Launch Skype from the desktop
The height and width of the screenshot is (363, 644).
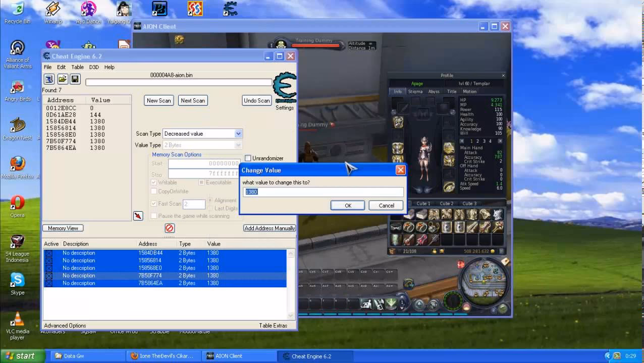click(x=17, y=284)
